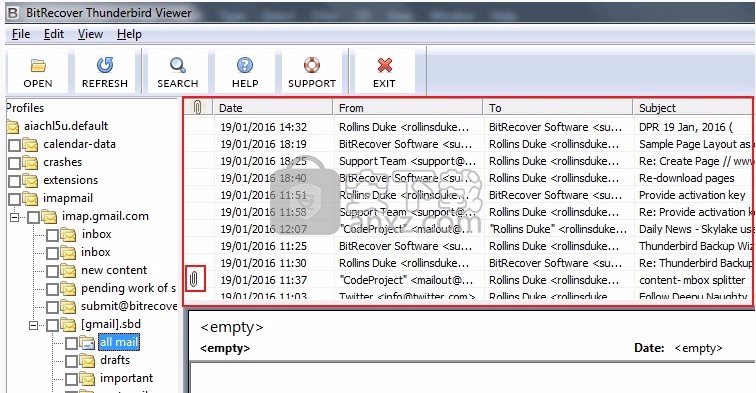This screenshot has height=393, width=756.
Task: Sort emails by the From column header
Action: click(408, 108)
